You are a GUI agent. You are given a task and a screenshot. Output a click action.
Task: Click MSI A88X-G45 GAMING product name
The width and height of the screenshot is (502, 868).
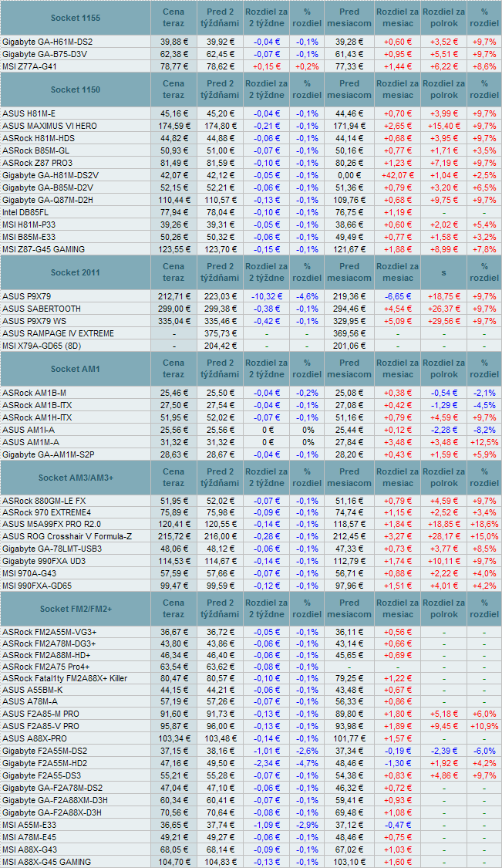point(46,862)
